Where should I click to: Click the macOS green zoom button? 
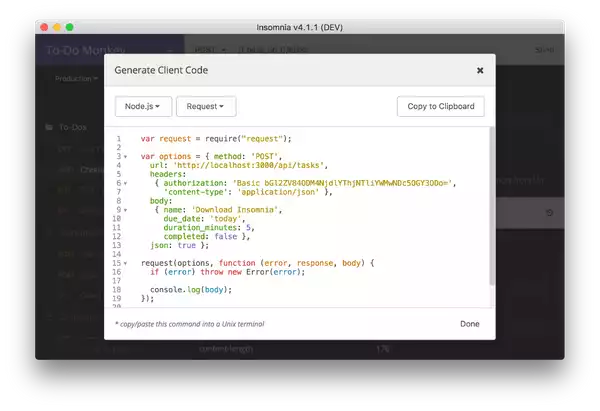tap(69, 27)
